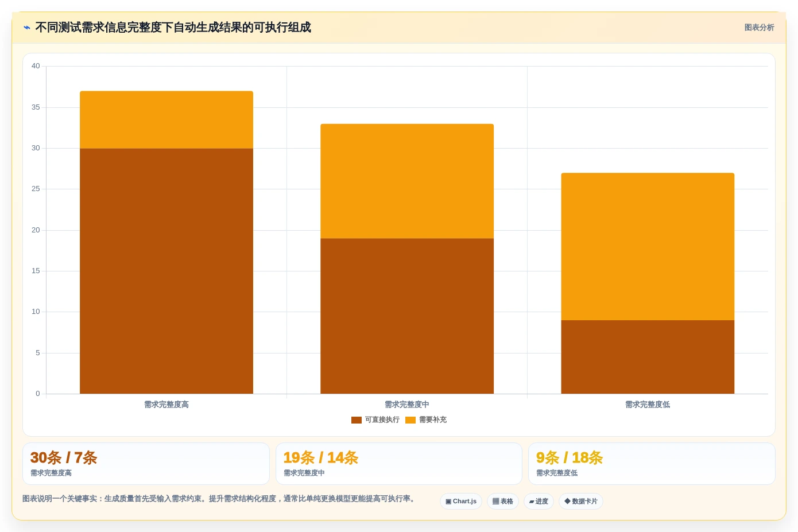
Task: Click the dark bar segment for 需求完整度低
Action: [x=648, y=357]
